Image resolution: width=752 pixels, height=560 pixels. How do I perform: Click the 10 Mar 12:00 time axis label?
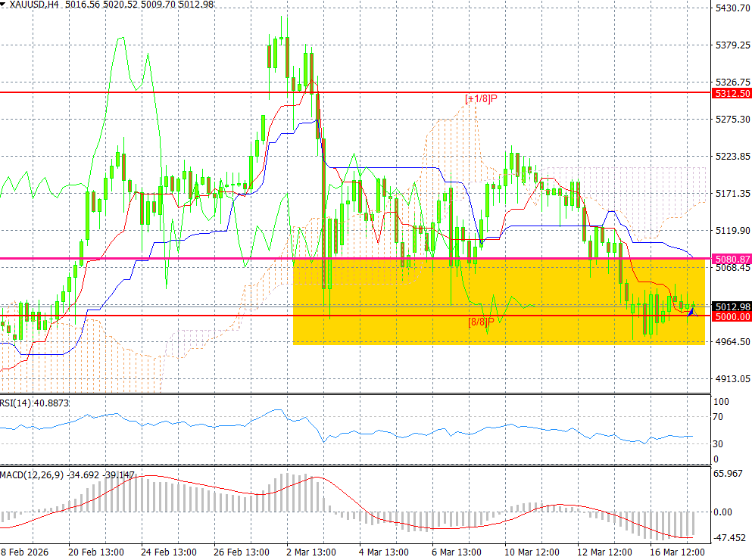point(532,552)
